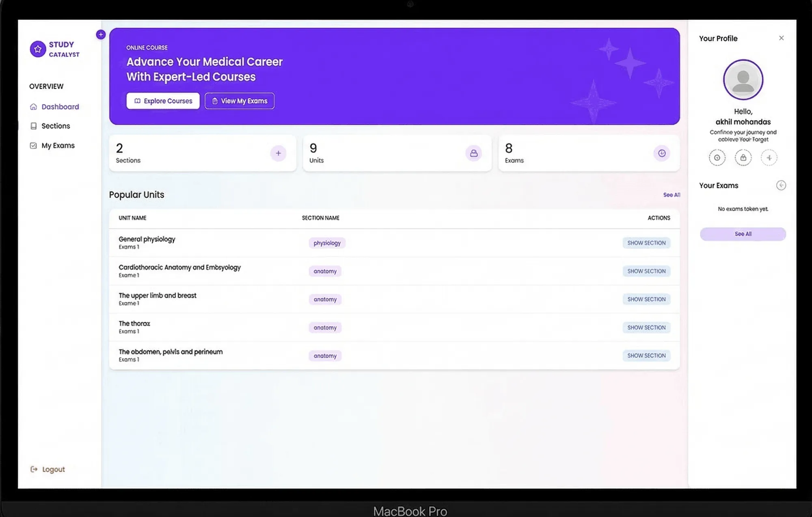Click Show Section for General physiology

[x=646, y=243]
